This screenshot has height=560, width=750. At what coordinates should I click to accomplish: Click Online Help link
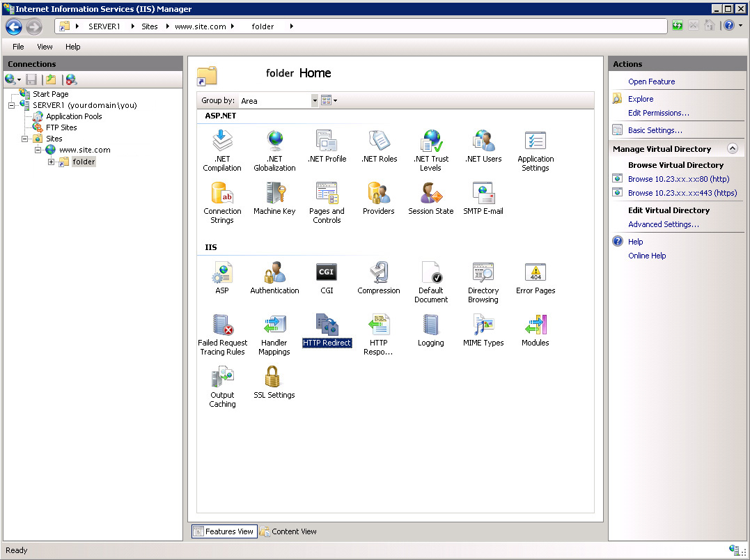(647, 256)
